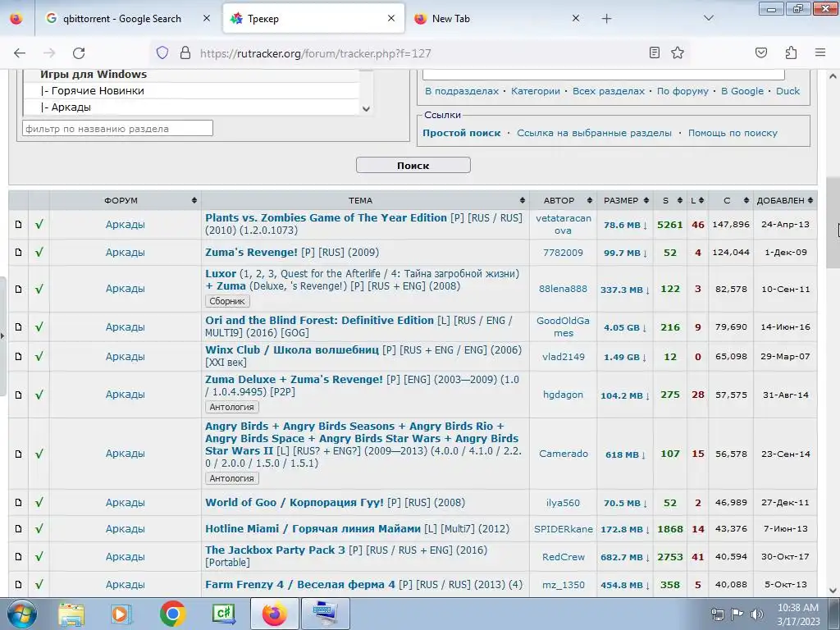Reload the current page
This screenshot has width=840, height=630.
[79, 53]
